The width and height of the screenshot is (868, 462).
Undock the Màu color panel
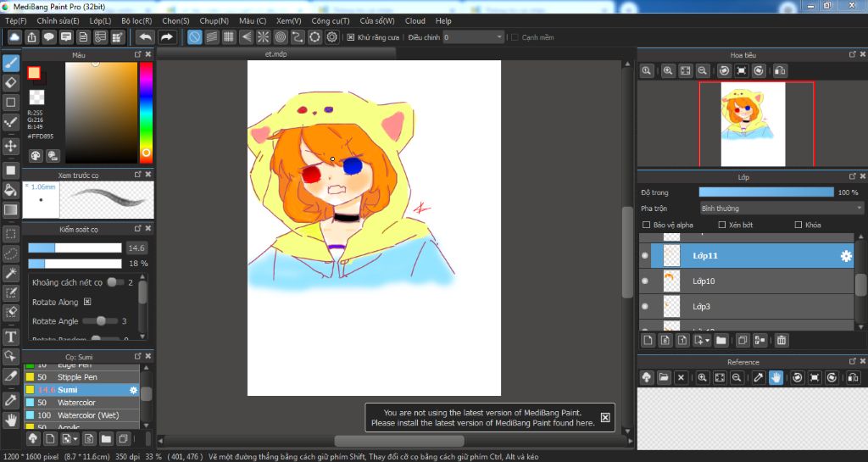(138, 54)
